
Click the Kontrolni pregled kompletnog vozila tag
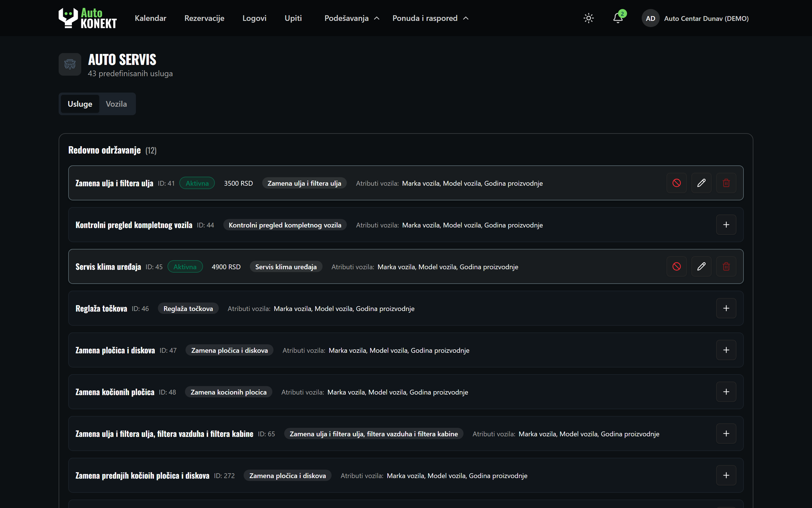tap(285, 225)
